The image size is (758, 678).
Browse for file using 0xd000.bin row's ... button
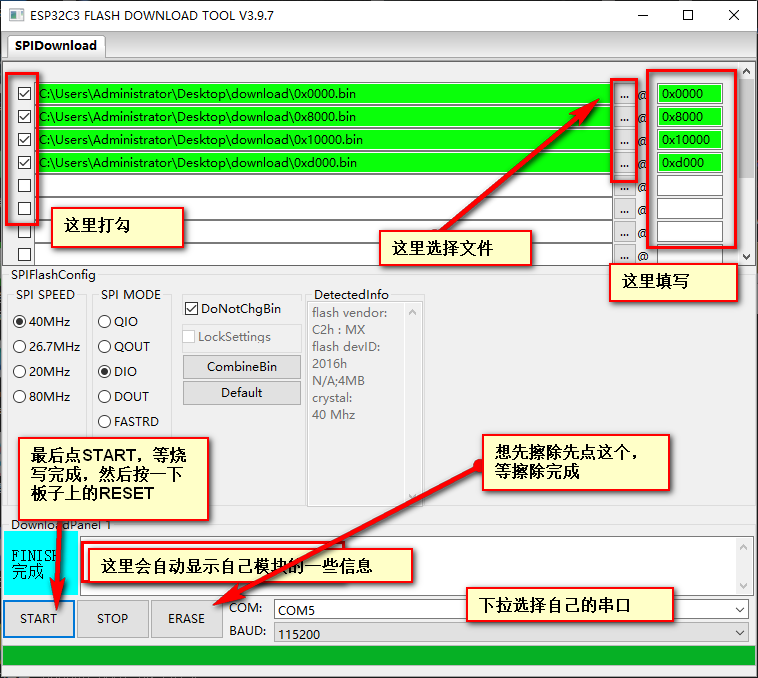click(624, 163)
